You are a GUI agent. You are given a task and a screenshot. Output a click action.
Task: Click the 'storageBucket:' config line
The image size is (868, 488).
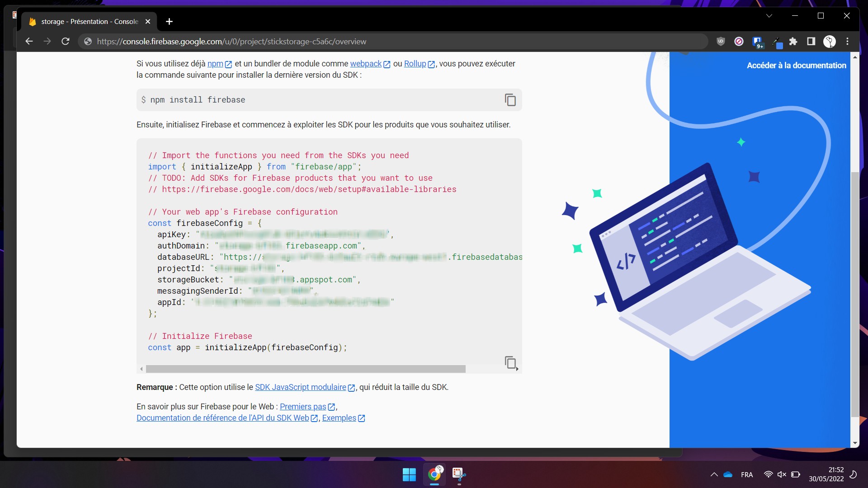tap(259, 280)
